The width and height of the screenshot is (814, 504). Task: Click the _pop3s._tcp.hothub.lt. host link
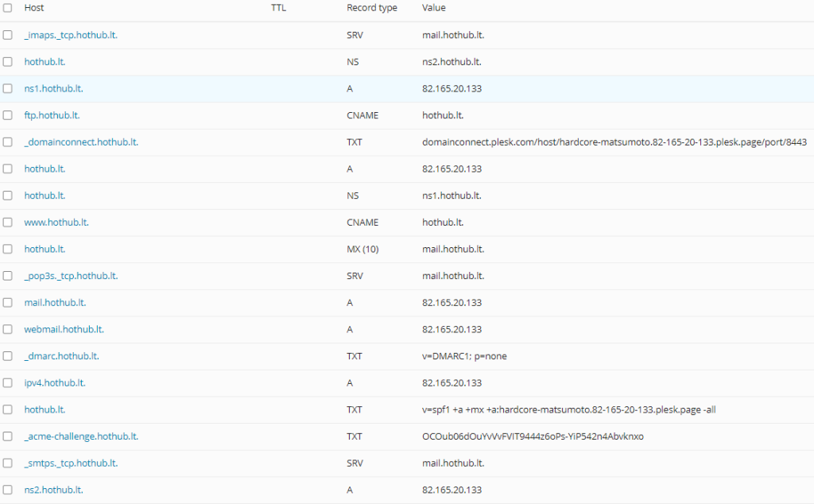[x=71, y=276]
